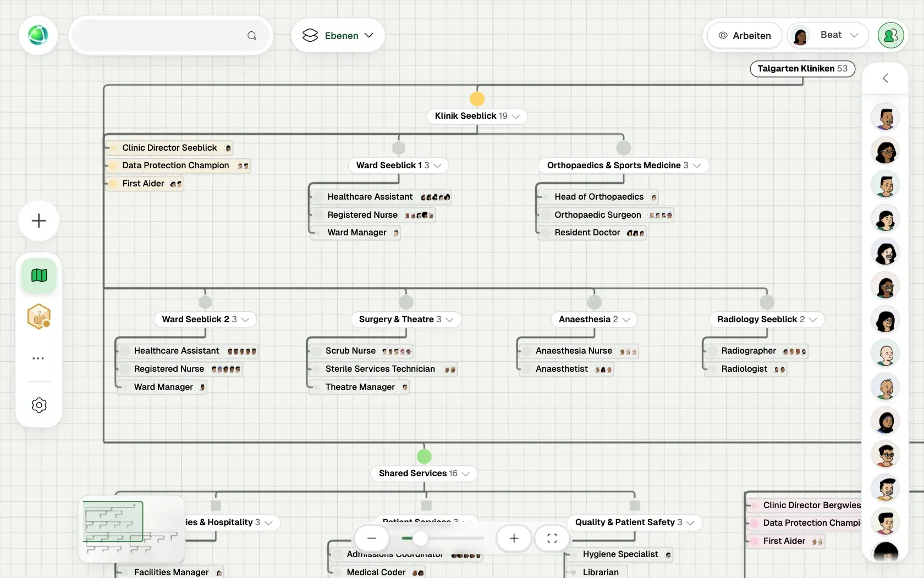The height and width of the screenshot is (578, 924).
Task: Toggle the Arbeiten view mode
Action: coord(745,36)
